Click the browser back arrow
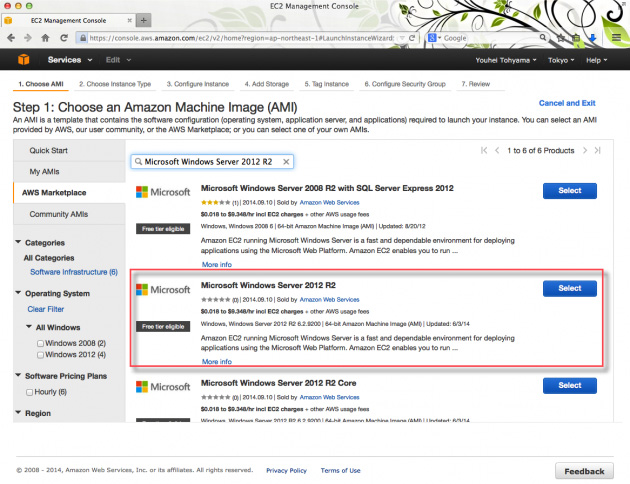Screen dimensions: 630x484 pyautogui.click(x=11, y=38)
